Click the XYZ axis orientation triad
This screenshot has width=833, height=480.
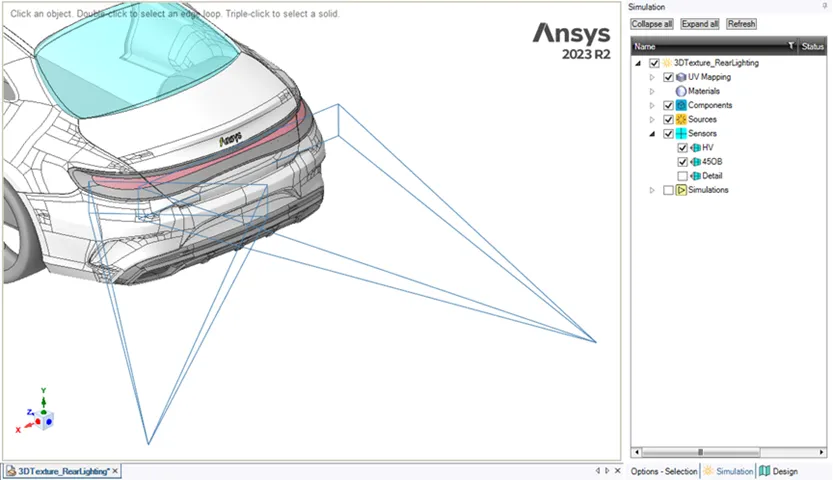coord(38,411)
